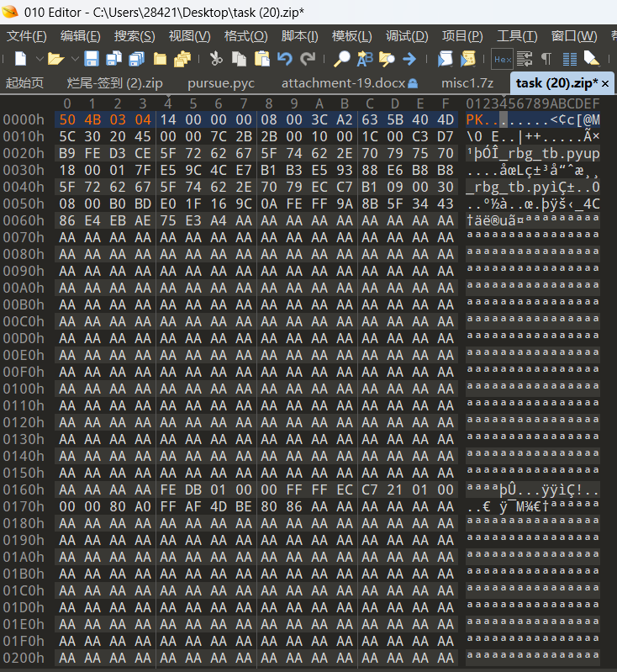Click the 'PK' text in ASCII column
617x672 pixels.
[474, 119]
